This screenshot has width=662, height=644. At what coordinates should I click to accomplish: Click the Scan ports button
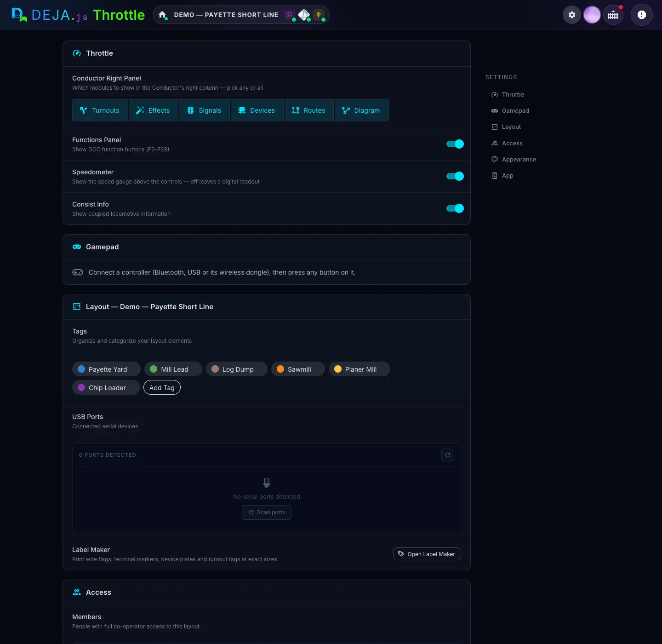click(267, 512)
